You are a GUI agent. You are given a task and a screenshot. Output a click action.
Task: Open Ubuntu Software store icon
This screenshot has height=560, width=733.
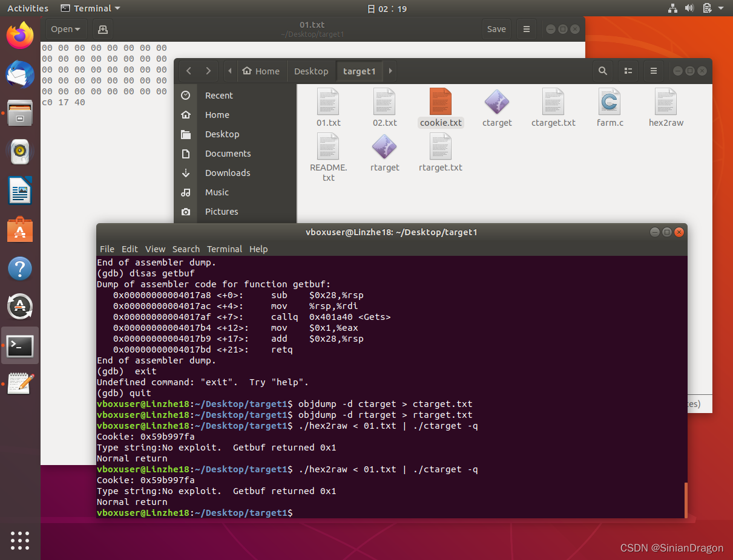[20, 229]
